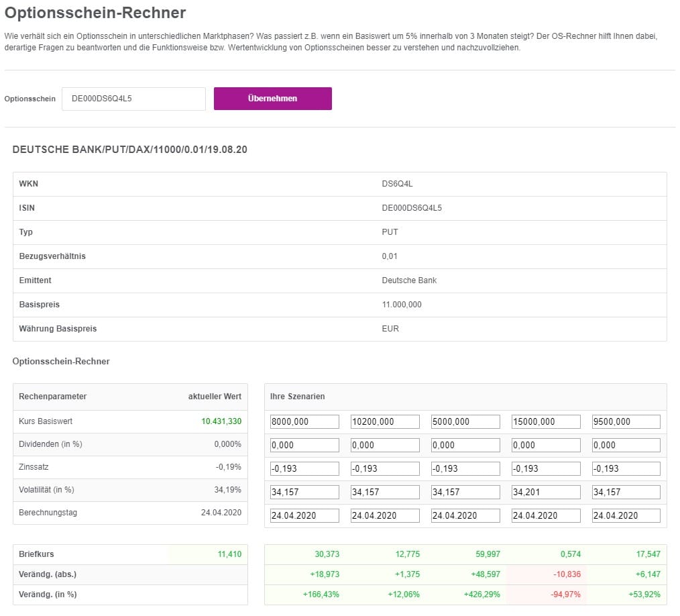Select the 8000,000 Kurs Basiswert scenario field
Screen dimensions: 680x616
[304, 422]
